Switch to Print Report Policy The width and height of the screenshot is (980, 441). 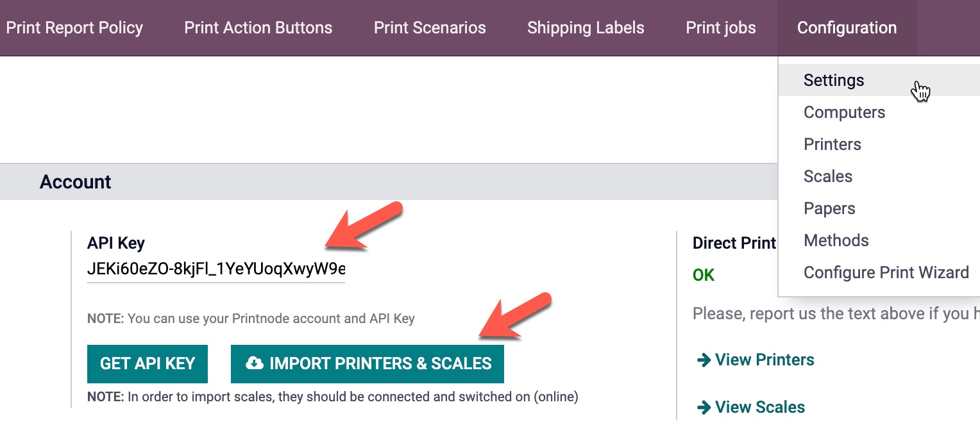click(75, 28)
